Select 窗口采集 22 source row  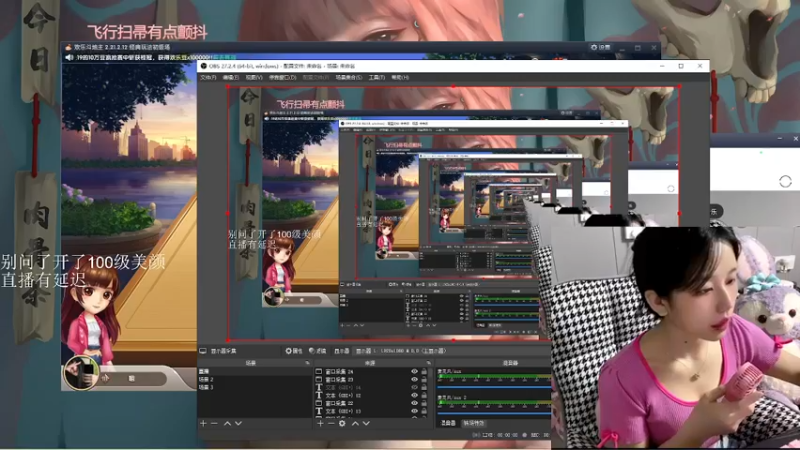click(x=371, y=403)
